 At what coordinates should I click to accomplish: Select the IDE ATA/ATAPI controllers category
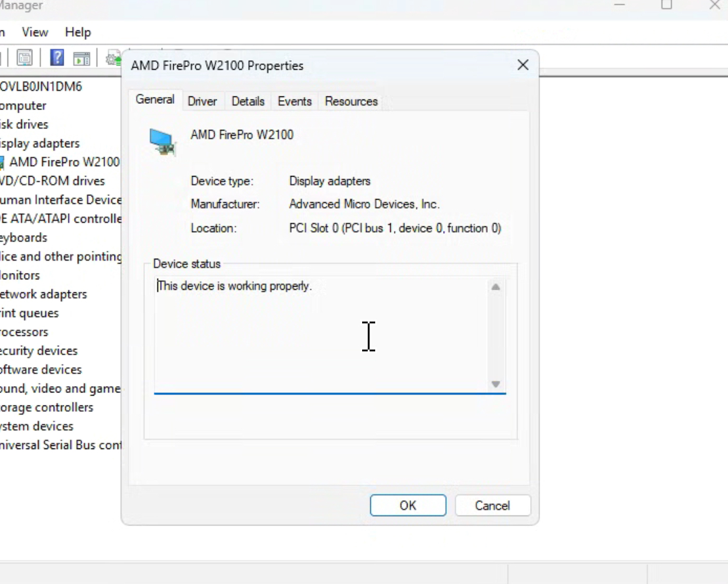coord(61,219)
